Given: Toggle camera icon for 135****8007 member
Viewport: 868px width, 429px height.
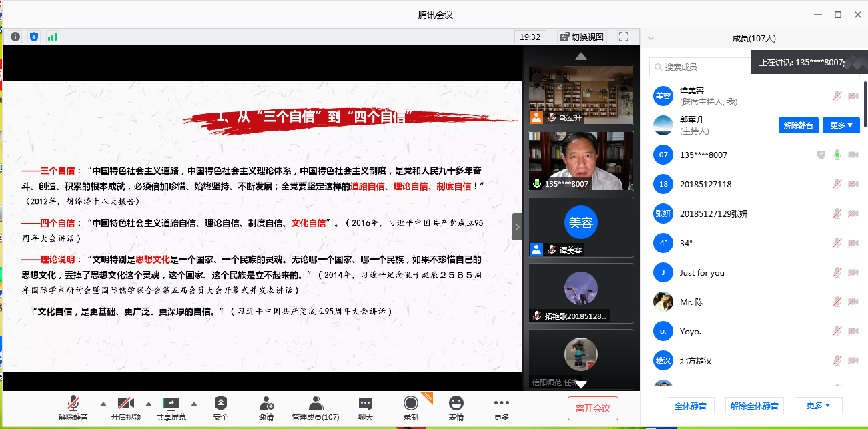Looking at the screenshot, I should (x=853, y=155).
